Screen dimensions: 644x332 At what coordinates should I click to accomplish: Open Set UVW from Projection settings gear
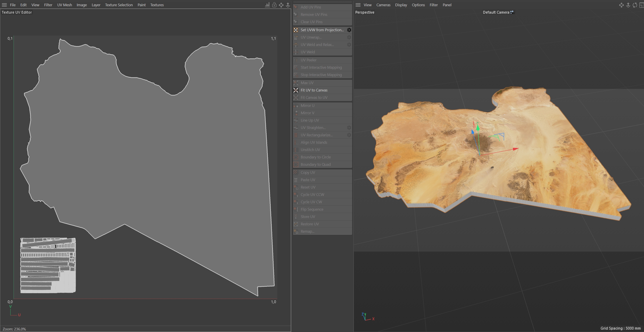pos(349,30)
